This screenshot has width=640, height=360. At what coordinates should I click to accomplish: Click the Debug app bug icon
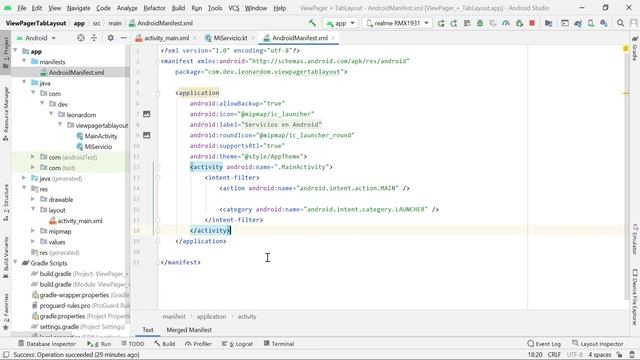click(480, 23)
